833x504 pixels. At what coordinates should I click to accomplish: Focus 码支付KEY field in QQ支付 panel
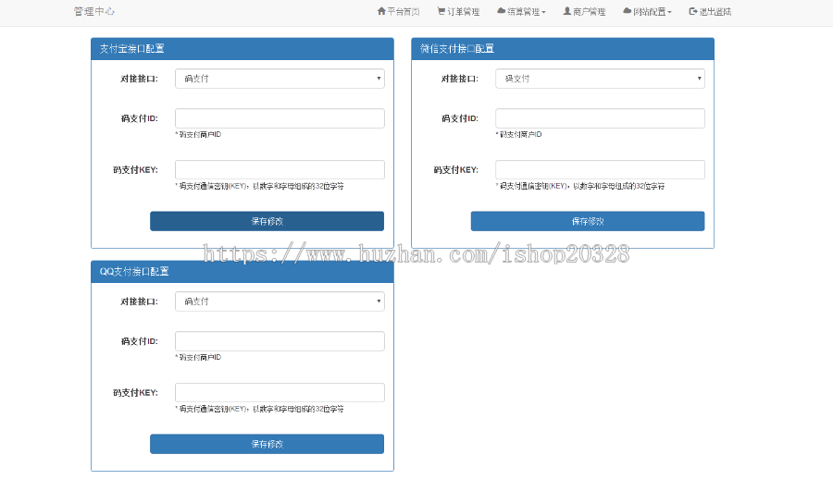(x=280, y=393)
